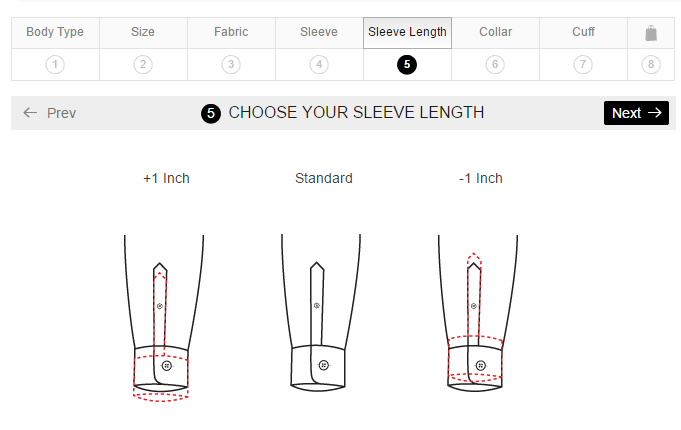Click the shopping bag icon tab
The image size is (681, 430).
tap(651, 33)
